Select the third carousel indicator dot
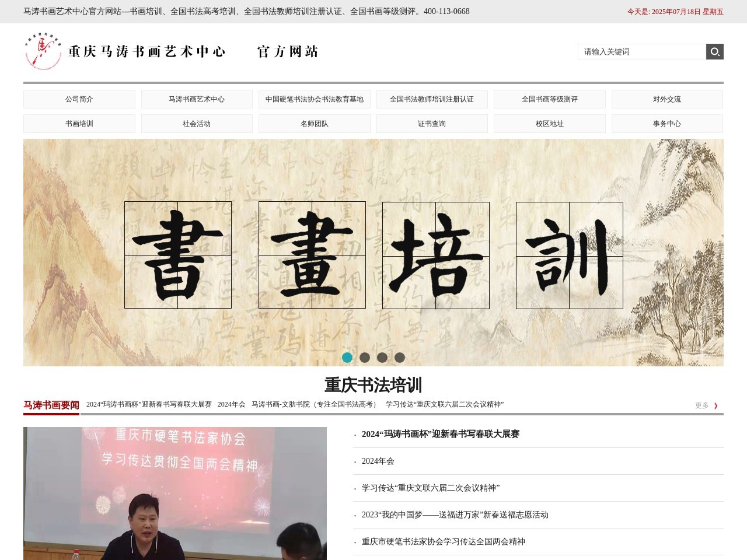Image resolution: width=747 pixels, height=560 pixels. 382,356
